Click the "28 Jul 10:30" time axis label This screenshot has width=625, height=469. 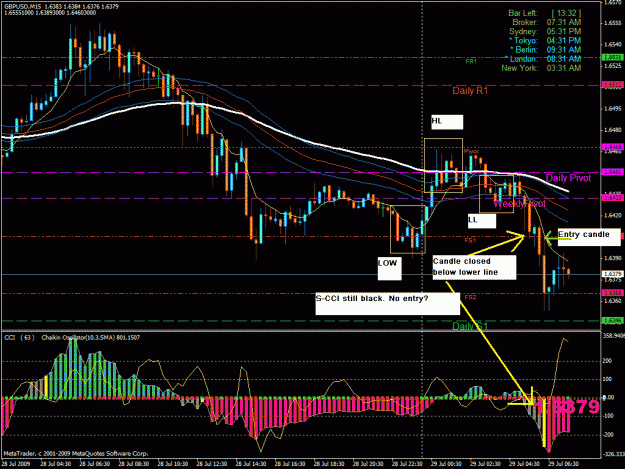point(173,464)
